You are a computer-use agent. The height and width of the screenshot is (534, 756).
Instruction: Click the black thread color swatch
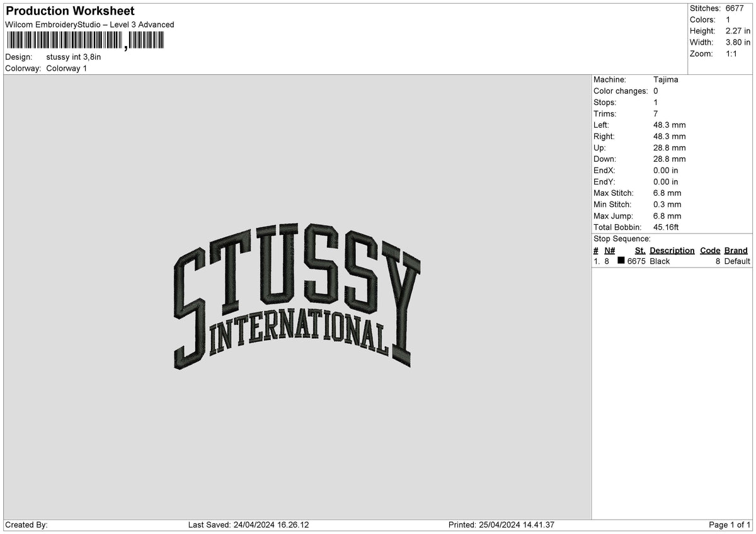click(x=621, y=261)
